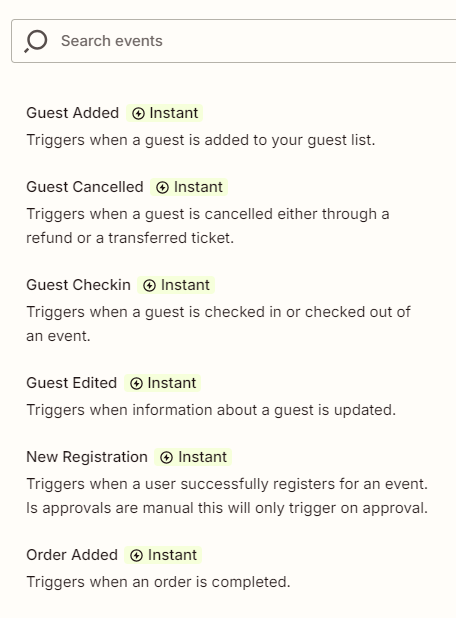Click the Guest Cancelled refund description text
456x618 pixels.
coord(208,226)
